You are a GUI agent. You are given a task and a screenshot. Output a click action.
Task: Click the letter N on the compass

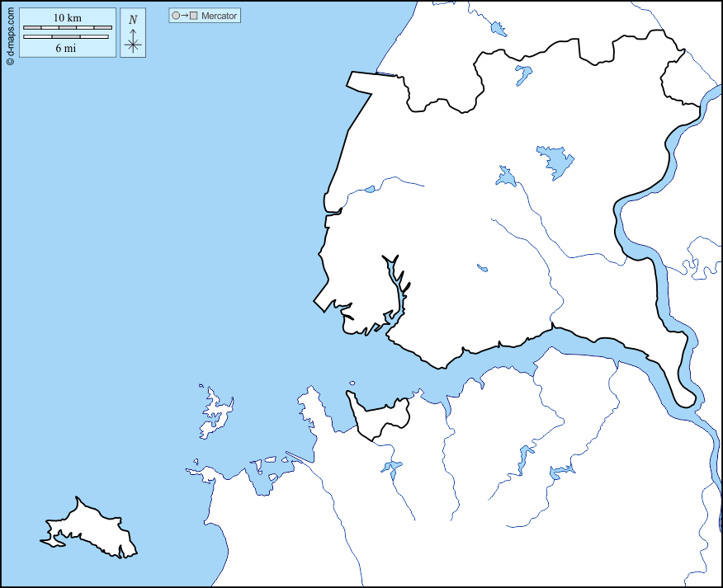pos(133,20)
